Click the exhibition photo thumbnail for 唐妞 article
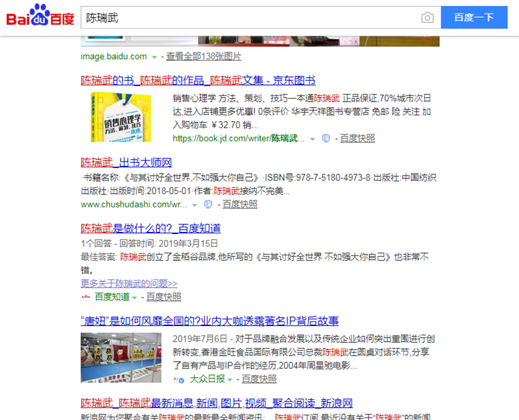This screenshot has height=420, width=519. [122, 357]
